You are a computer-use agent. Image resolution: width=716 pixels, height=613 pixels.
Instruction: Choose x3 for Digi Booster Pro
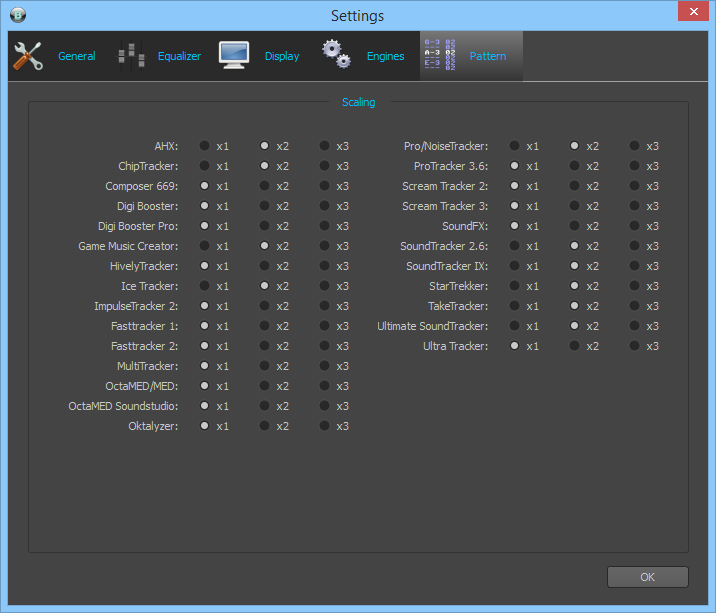324,226
